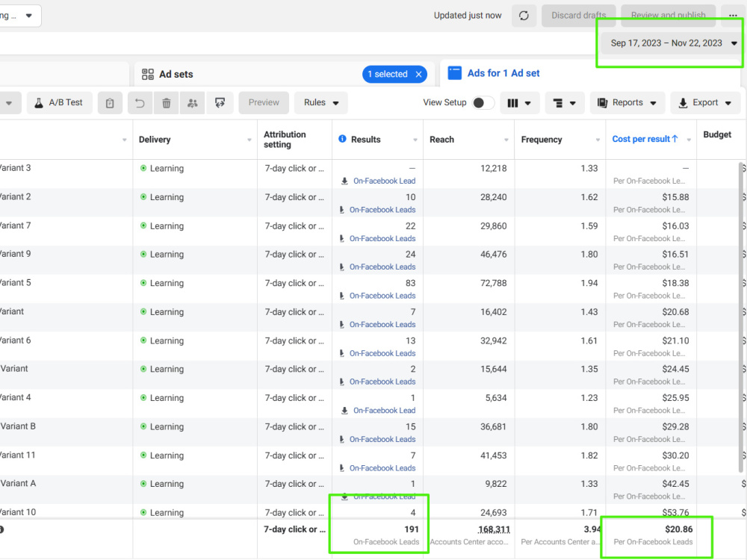The image size is (747, 560).
Task: Click the duplicate clipboard icon in toolbar
Action: click(x=110, y=103)
